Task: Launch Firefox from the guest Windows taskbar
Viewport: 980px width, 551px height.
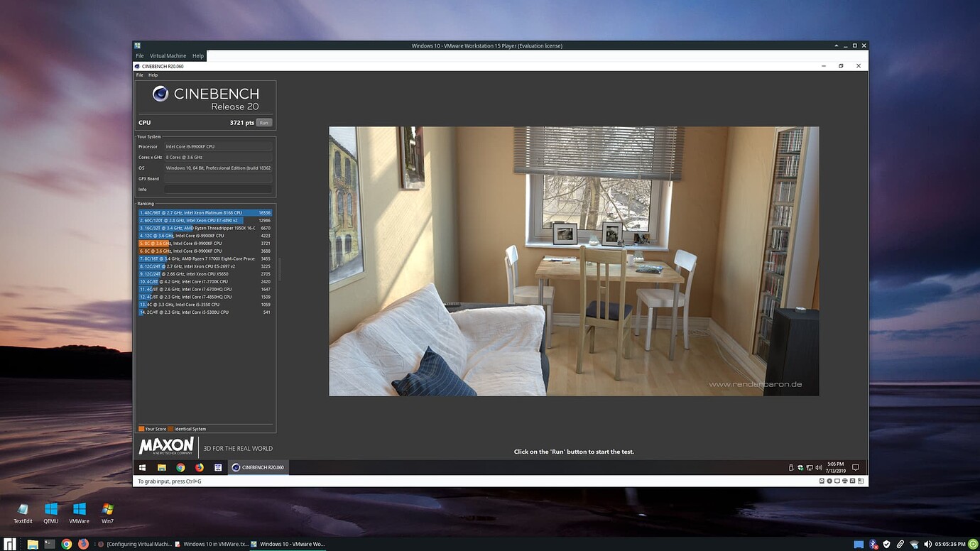Action: 200,468
